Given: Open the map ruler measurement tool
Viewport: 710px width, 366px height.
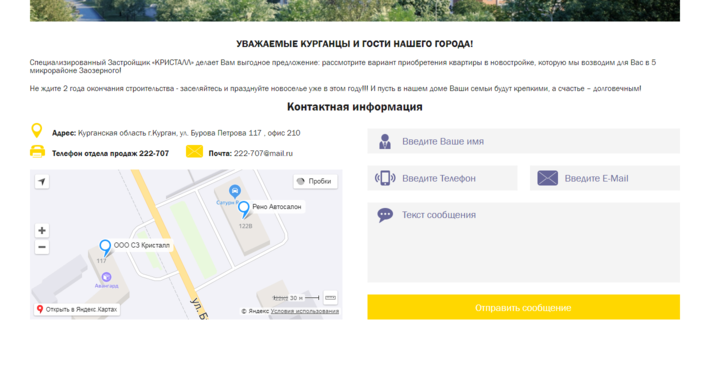Looking at the screenshot, I should point(331,298).
